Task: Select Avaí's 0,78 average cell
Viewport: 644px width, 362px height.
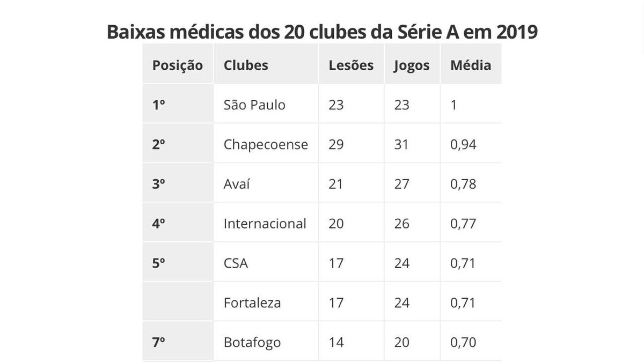Action: click(x=464, y=184)
